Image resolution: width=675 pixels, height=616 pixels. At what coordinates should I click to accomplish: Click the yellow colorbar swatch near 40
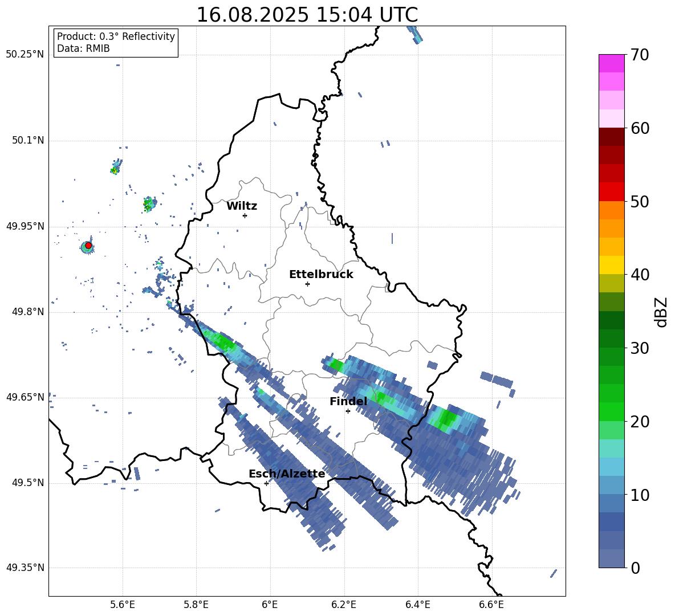[x=611, y=265]
